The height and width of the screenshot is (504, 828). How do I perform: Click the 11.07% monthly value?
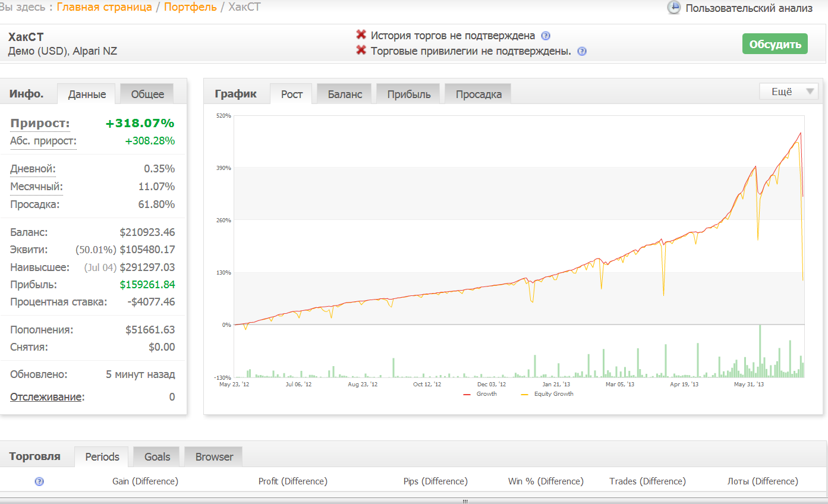pos(156,187)
